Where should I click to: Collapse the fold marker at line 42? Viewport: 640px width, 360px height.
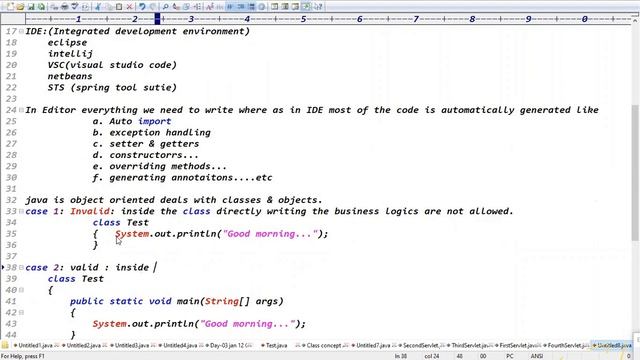(21, 313)
